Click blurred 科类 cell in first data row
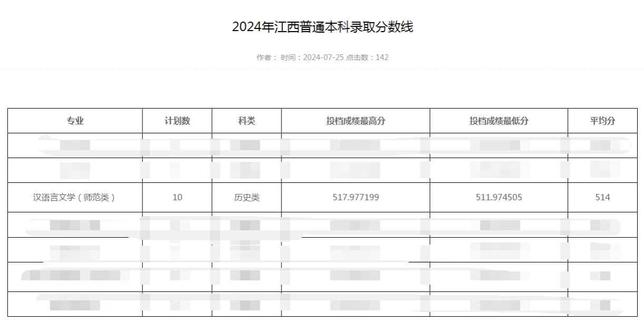 click(x=247, y=145)
